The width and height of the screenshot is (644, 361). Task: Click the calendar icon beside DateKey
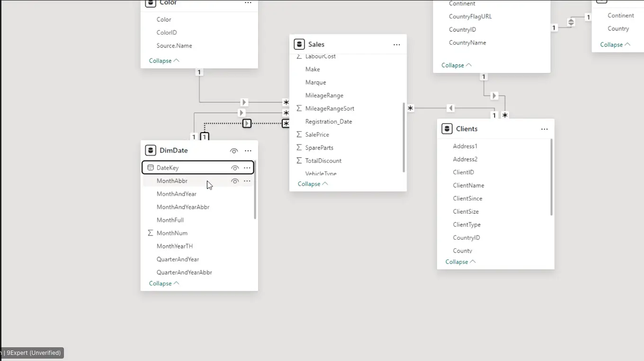pos(151,168)
